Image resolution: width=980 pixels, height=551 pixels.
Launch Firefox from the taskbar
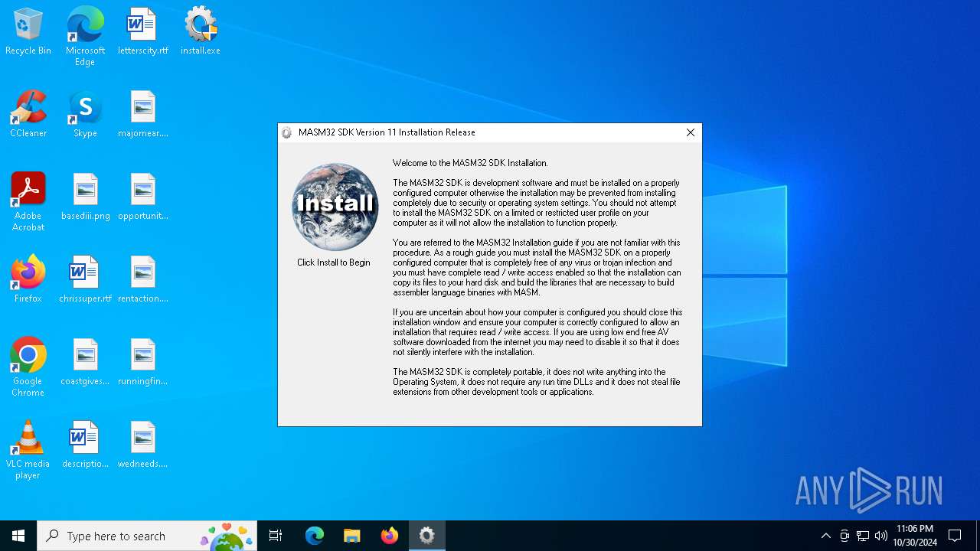coord(389,536)
